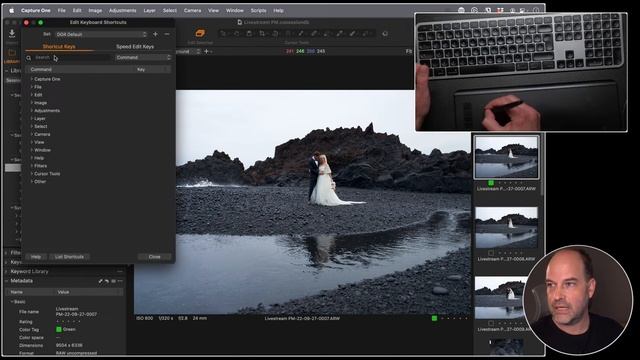640x360 pixels.
Task: Expand the Edit shortcuts group
Action: tap(32, 95)
